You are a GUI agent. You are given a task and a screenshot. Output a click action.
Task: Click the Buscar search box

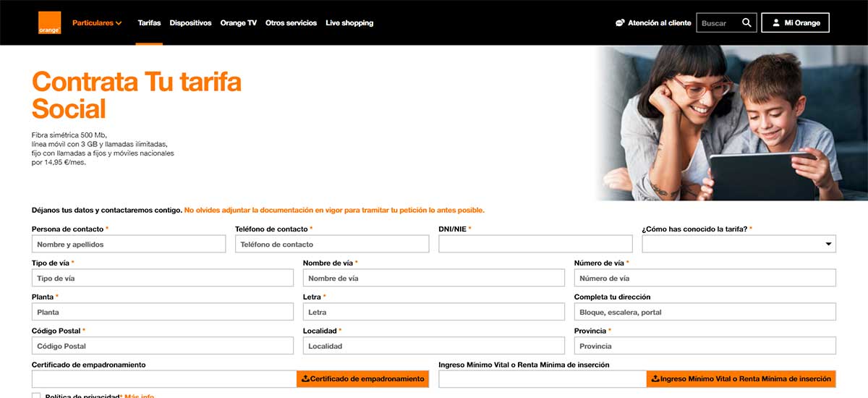pos(717,23)
